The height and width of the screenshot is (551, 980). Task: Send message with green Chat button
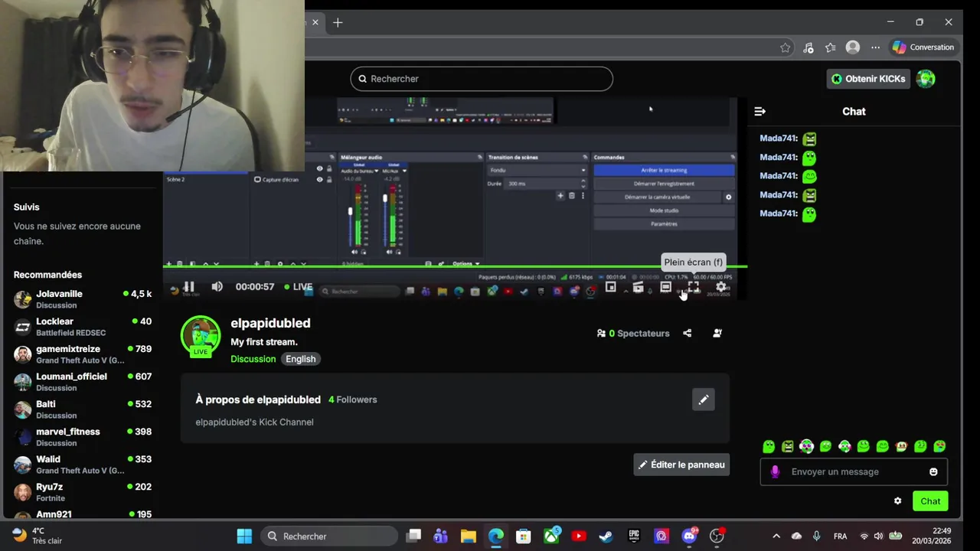930,501
